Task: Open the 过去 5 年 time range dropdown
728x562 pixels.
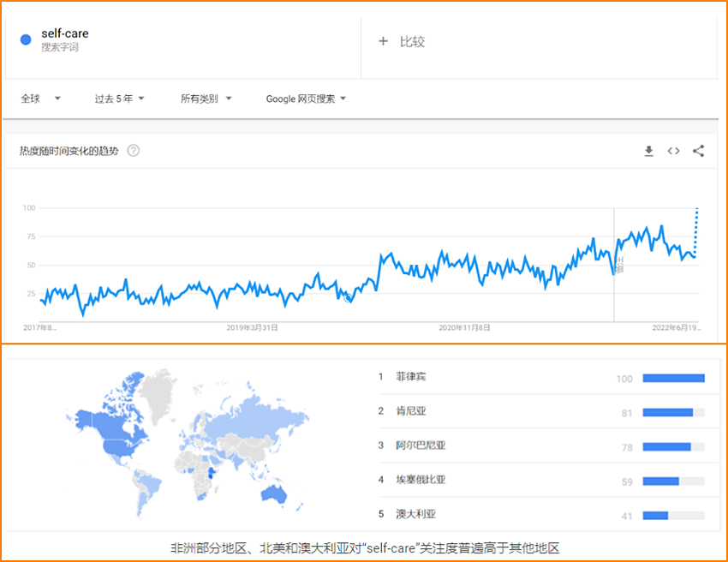Action: tap(119, 99)
